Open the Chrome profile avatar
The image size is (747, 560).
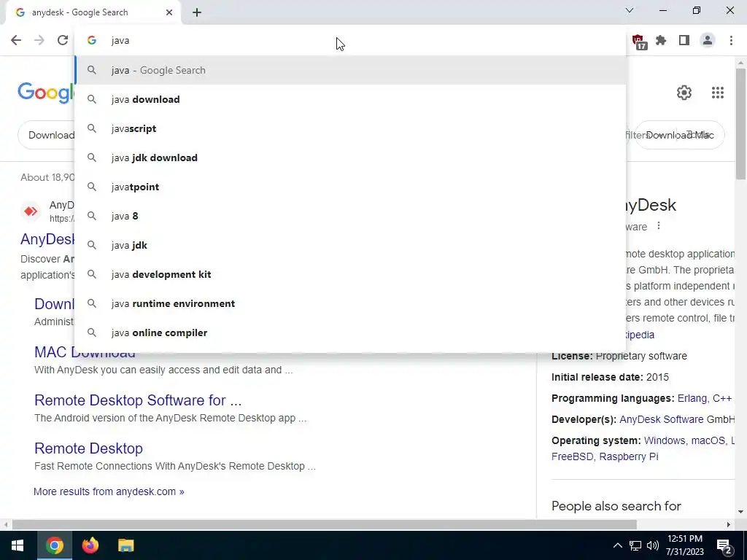coord(708,41)
